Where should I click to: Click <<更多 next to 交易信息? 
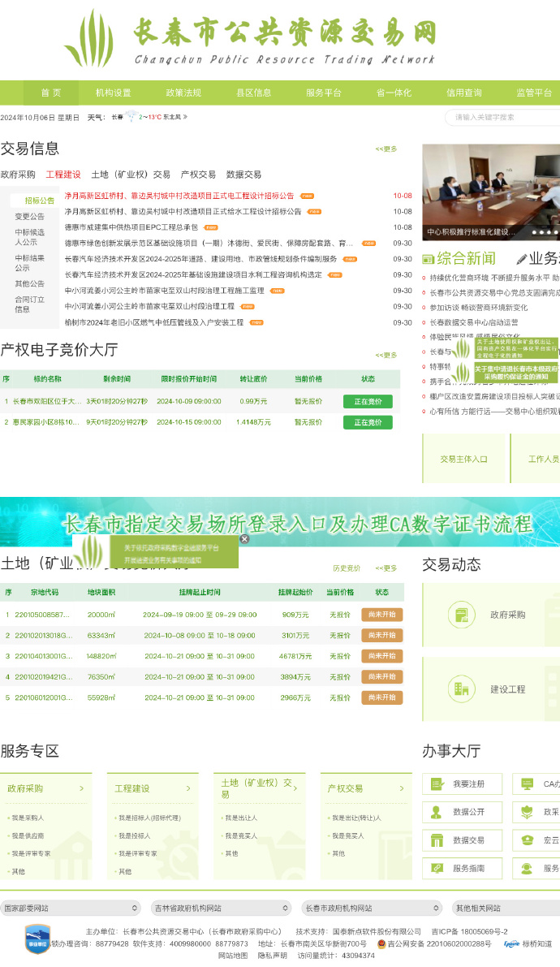pos(386,149)
